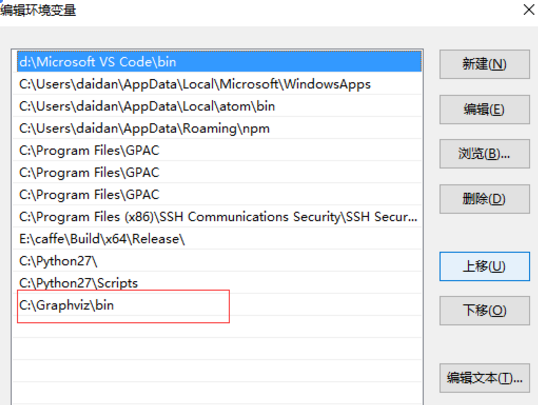This screenshot has height=405, width=538.
Task: Select the SSH Communications Security path
Action: pyautogui.click(x=219, y=217)
